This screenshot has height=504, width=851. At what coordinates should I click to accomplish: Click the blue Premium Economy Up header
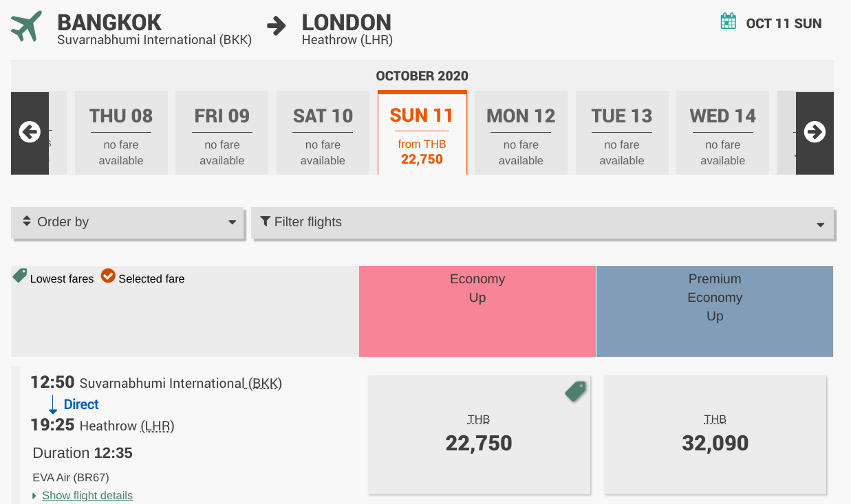coord(715,311)
